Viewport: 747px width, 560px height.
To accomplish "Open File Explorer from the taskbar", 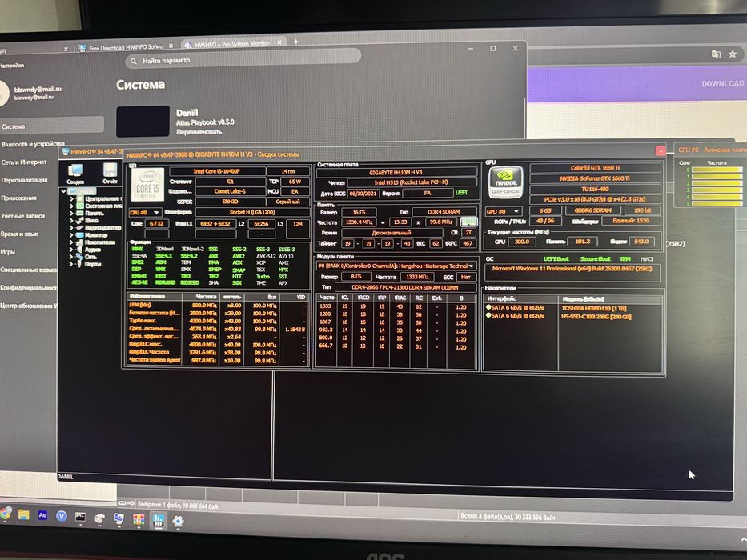I will (x=23, y=514).
